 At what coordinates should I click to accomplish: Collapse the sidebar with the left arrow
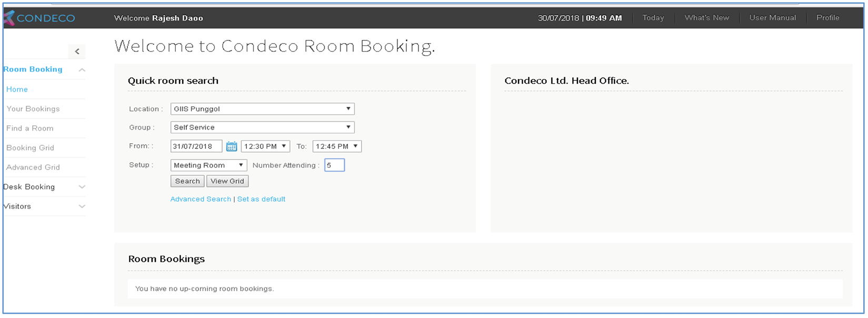(x=77, y=51)
